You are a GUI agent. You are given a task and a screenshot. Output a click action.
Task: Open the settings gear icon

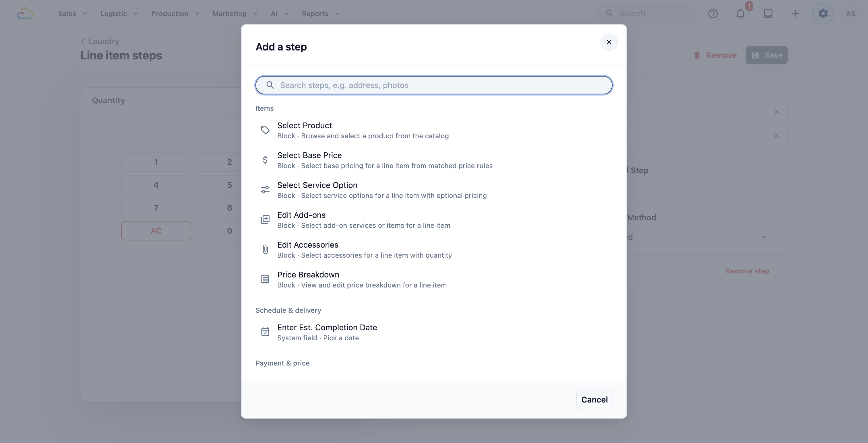pos(823,13)
